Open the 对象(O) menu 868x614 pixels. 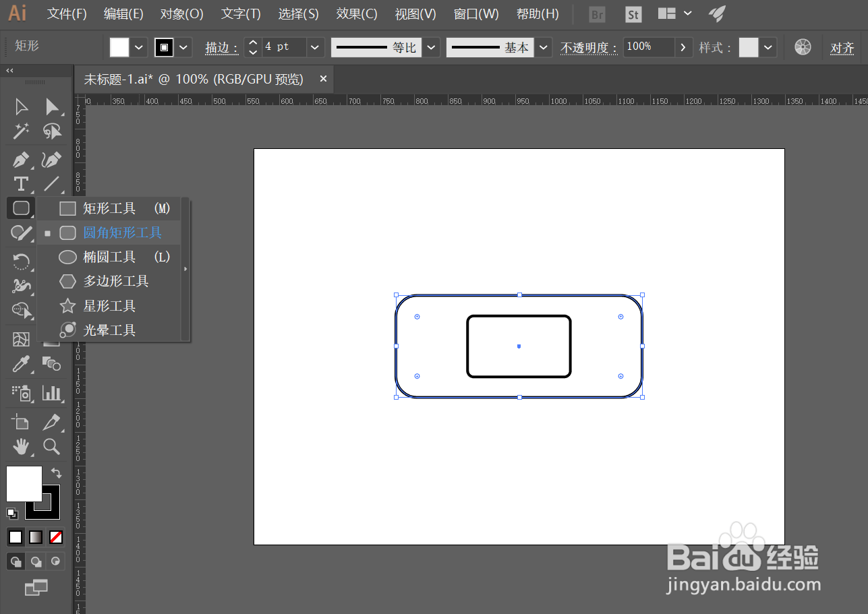[x=182, y=14]
